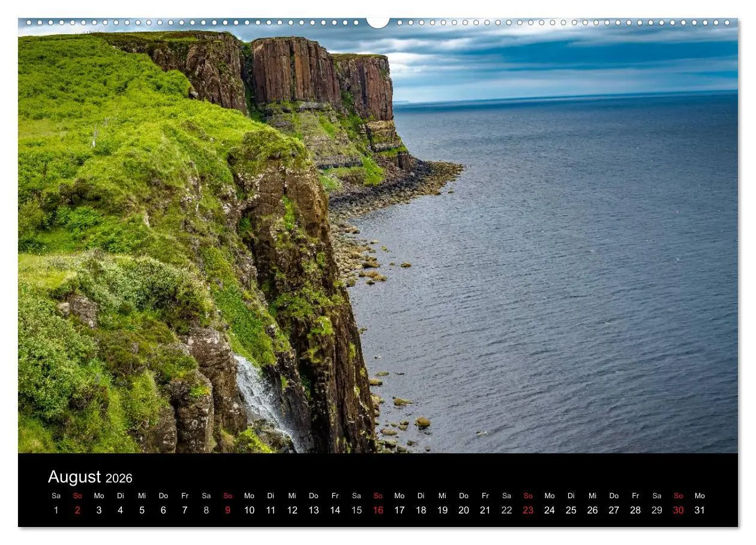
Task: Select Sunday date 23 in red
Action: point(528,510)
